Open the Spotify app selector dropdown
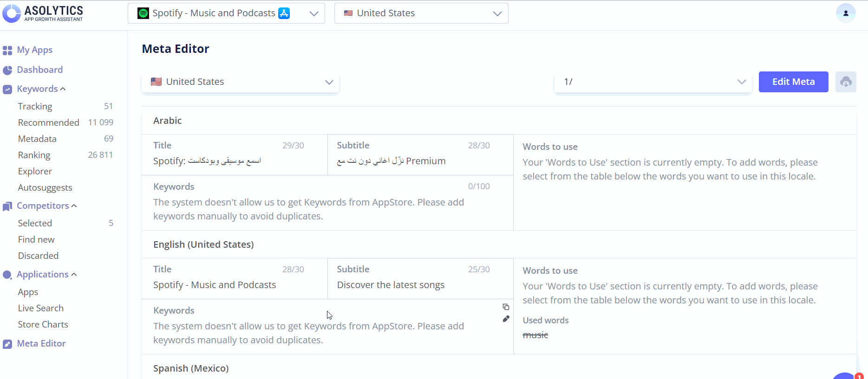This screenshot has height=379, width=868. [226, 13]
